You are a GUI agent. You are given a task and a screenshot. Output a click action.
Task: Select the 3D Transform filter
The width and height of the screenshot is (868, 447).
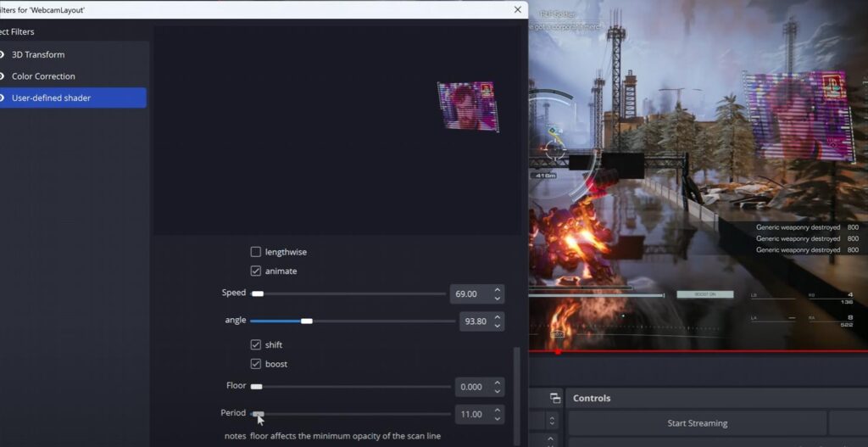click(x=73, y=54)
